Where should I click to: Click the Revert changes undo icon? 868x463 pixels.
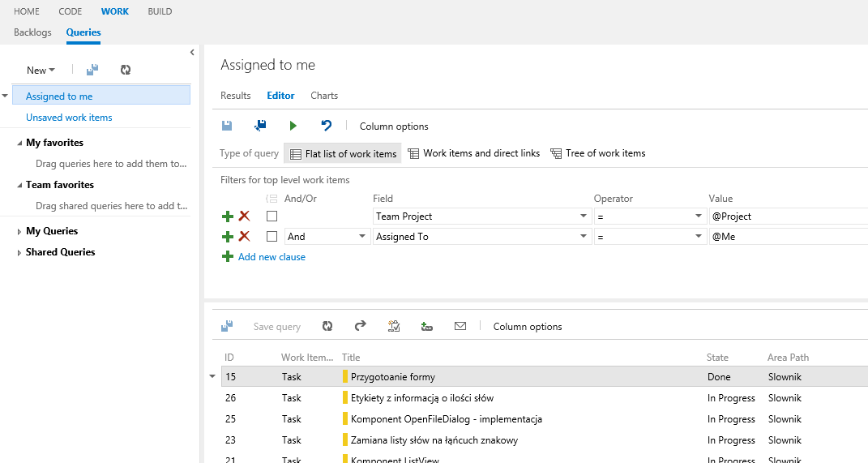[x=326, y=126]
